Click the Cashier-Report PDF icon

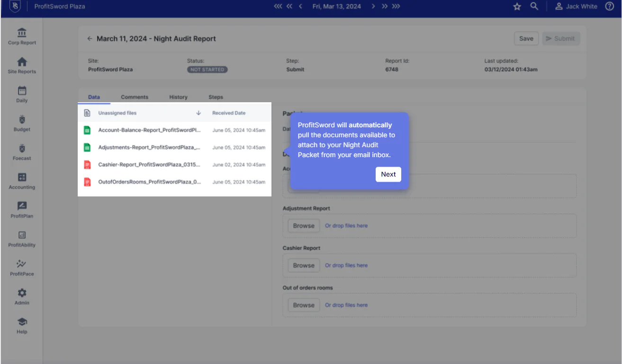pyautogui.click(x=87, y=165)
